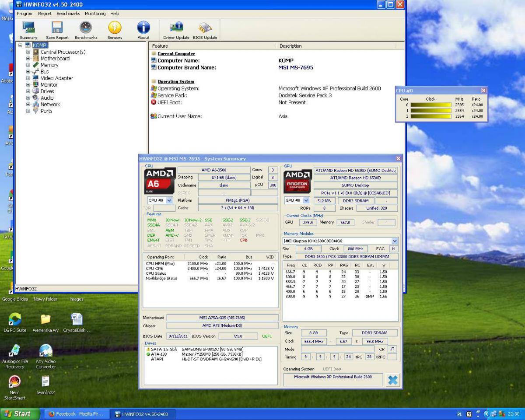Select the 'Maxtor 7Y250M0' drive row
Image resolution: width=525 pixels, height=420 pixels.
coord(211,354)
